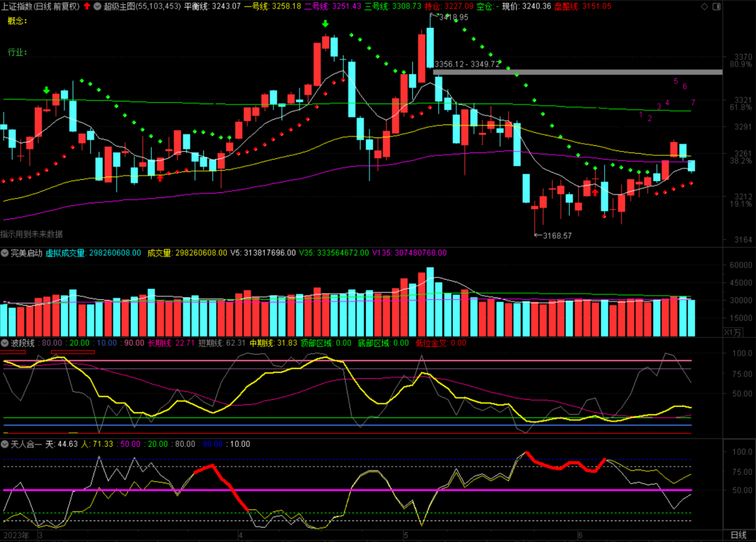Collapse the 完美启动 volume panel
Viewport: 756px width, 542px height.
[5, 252]
